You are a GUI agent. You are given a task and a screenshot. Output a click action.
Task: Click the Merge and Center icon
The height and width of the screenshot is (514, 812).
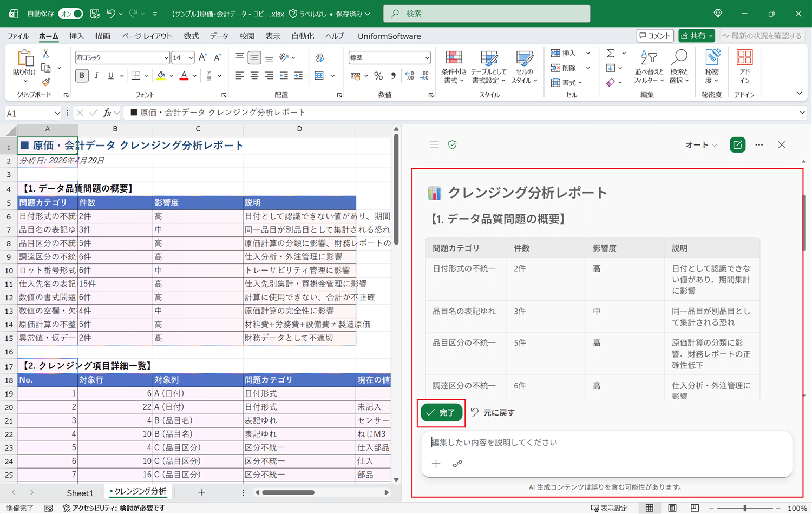[x=319, y=76]
